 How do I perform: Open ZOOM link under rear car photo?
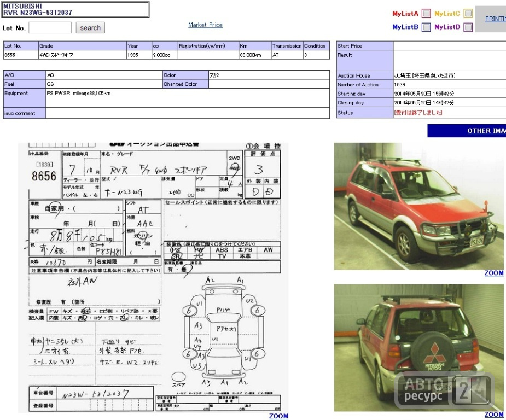(494, 415)
